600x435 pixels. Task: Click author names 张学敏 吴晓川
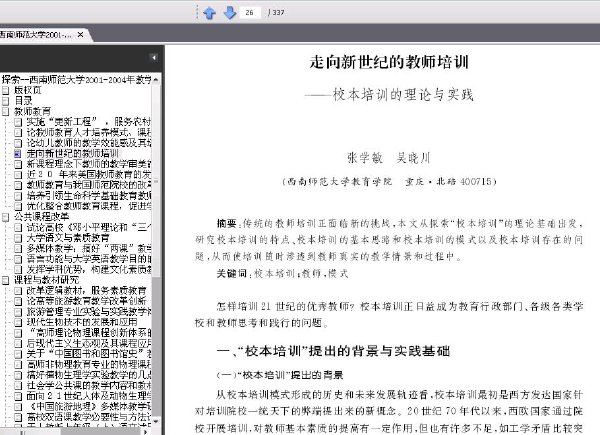tap(389, 158)
